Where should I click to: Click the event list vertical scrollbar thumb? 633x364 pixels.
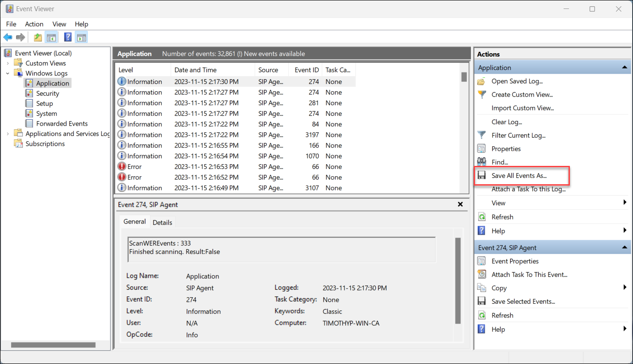click(464, 77)
